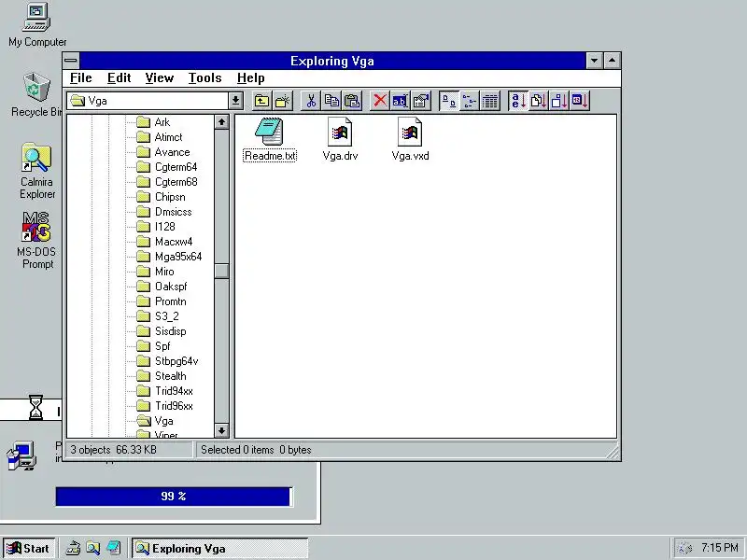Select the Sisdisp folder
Screen dimensions: 747x560
tap(162, 331)
